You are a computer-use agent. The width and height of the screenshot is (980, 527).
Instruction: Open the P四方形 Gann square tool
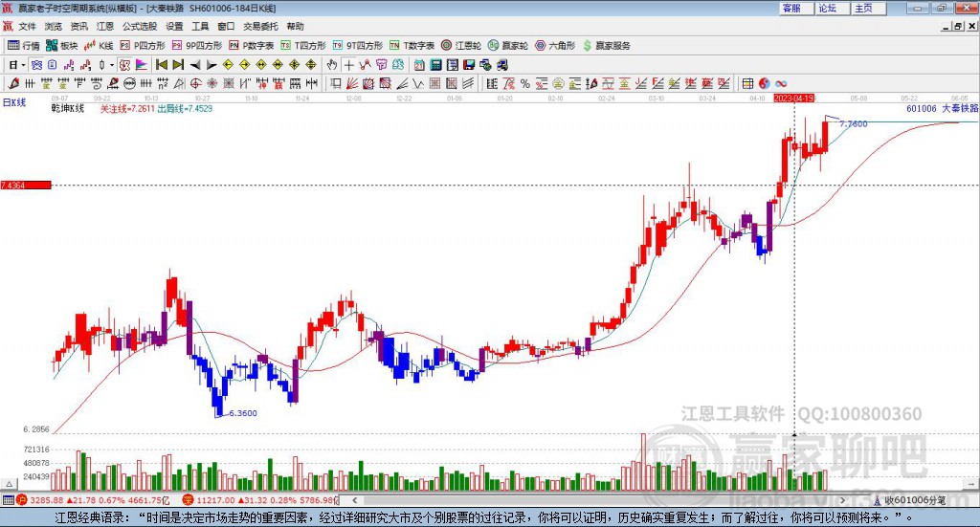[142, 46]
